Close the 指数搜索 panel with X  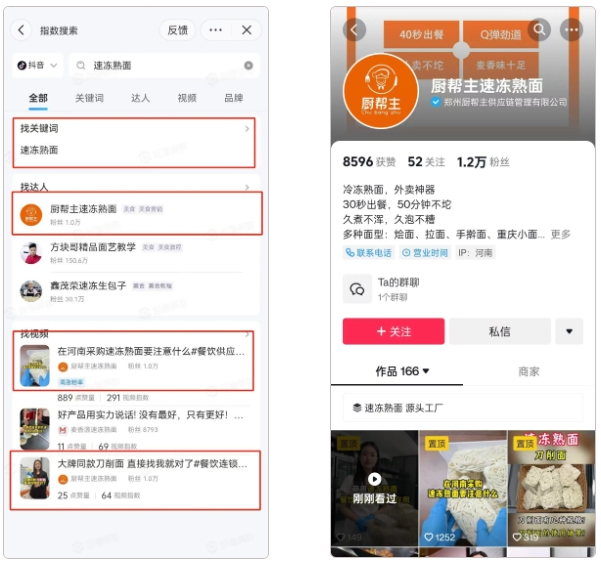click(246, 30)
